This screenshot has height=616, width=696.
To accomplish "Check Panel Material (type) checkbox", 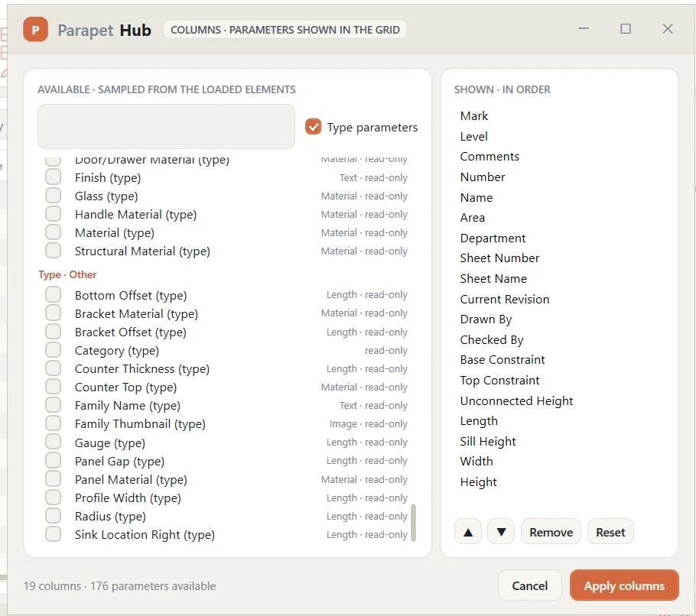I will (x=54, y=479).
